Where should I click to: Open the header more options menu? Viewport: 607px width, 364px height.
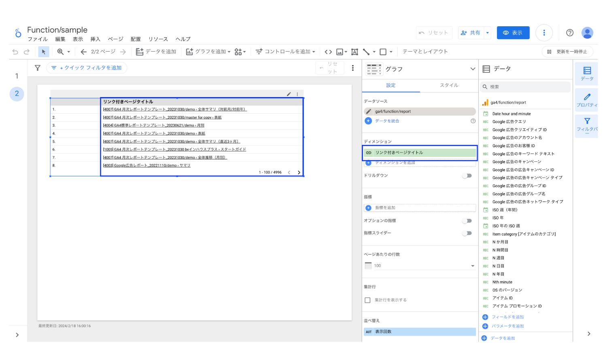point(544,33)
